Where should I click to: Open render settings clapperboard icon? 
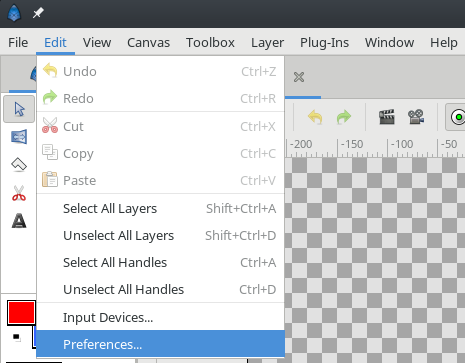coord(387,117)
